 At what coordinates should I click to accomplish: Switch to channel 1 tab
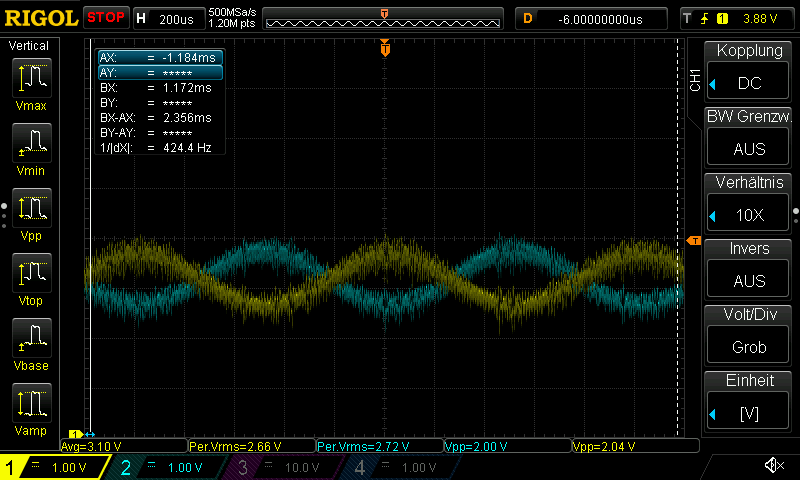[x=55, y=467]
